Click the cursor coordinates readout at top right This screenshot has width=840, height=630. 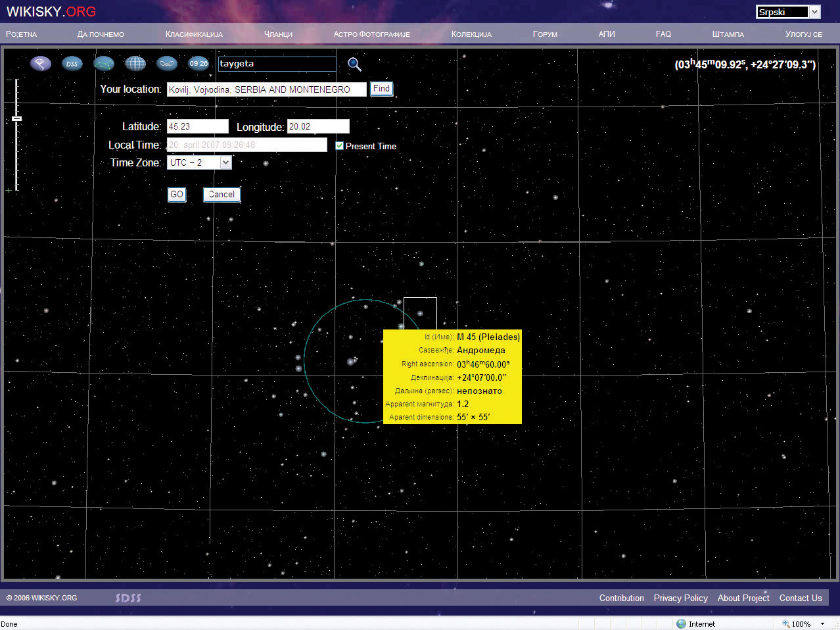745,64
